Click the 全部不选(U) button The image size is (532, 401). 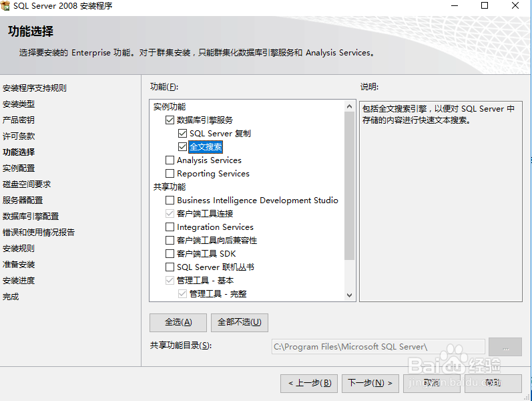(x=240, y=323)
